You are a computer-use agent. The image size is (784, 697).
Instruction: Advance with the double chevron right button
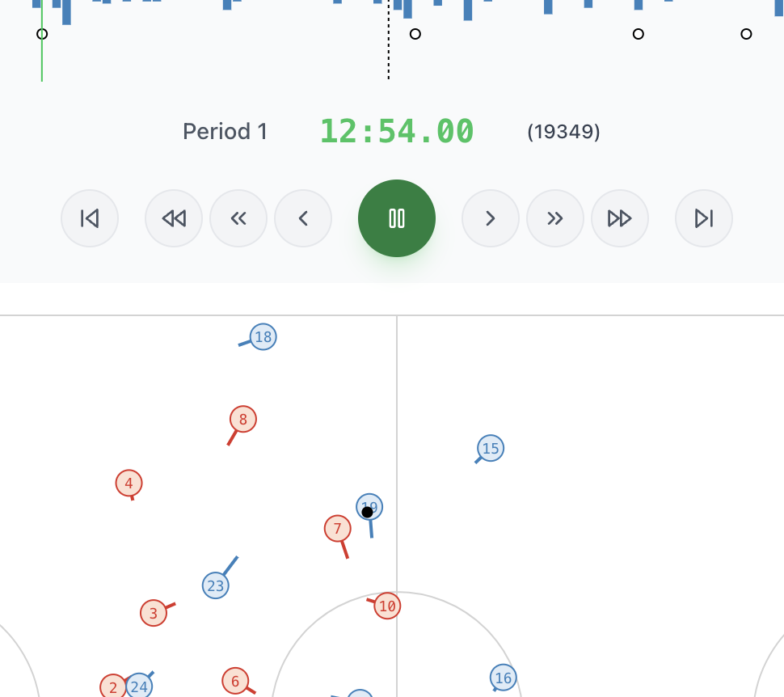[555, 218]
